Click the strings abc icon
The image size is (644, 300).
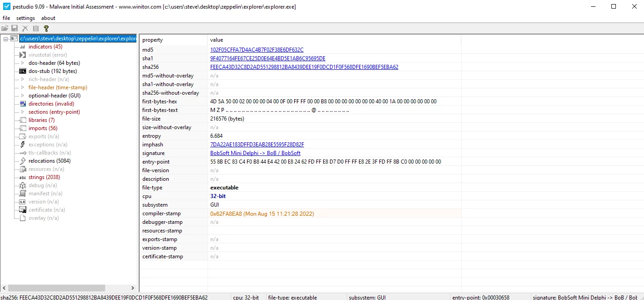tap(23, 177)
